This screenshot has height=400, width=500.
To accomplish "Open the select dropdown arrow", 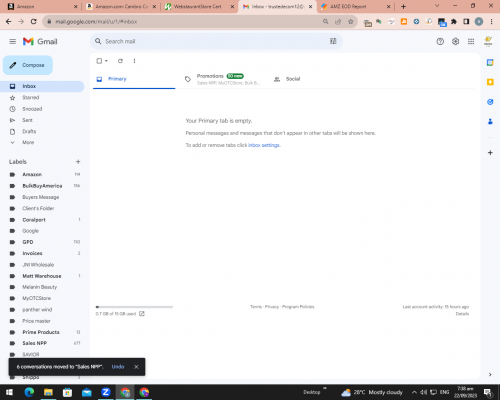I will [106, 61].
